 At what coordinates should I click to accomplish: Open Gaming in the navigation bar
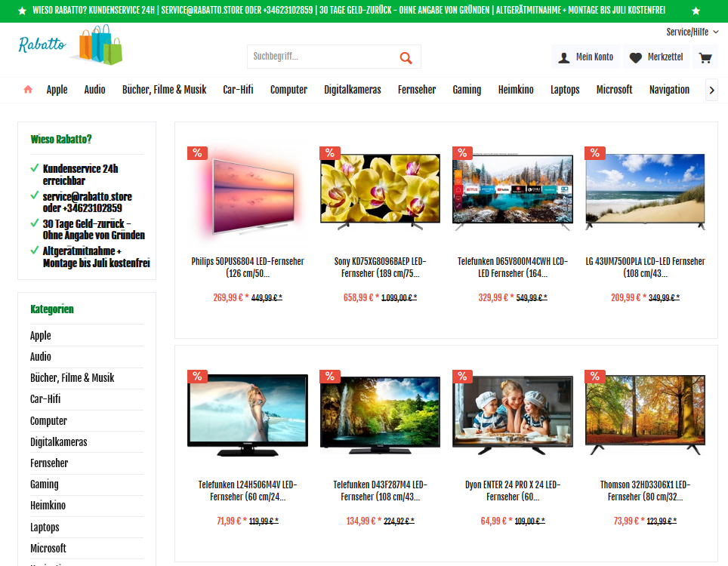(467, 90)
